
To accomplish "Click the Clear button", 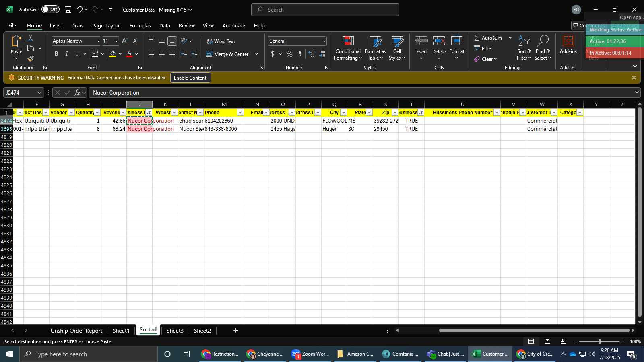I will click(x=485, y=59).
